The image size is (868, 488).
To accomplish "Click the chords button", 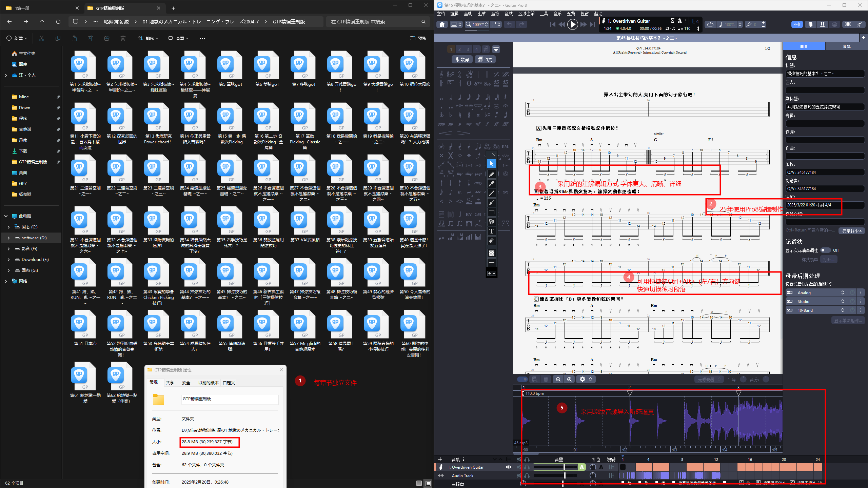I will click(x=485, y=60).
